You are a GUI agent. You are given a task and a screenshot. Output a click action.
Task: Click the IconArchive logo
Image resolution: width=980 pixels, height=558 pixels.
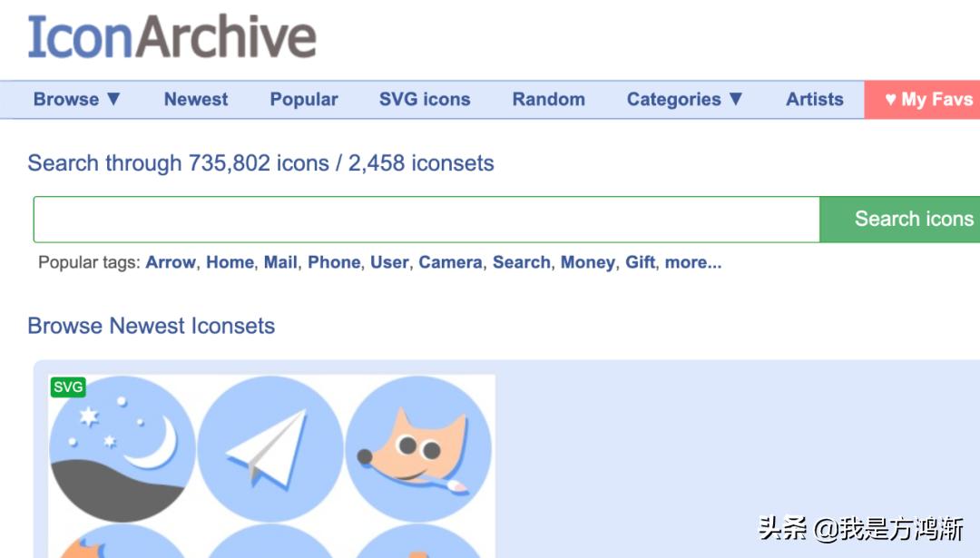coord(171,37)
